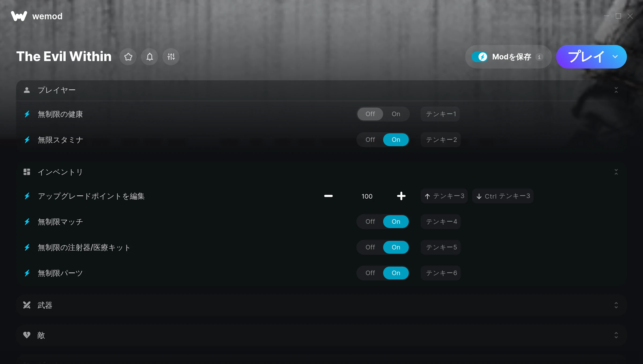Click the info icon beside Modを保存

[x=539, y=57]
